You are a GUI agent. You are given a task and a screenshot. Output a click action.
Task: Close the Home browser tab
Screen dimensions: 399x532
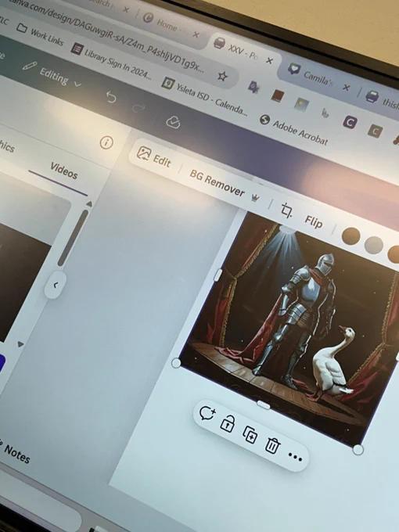(x=196, y=34)
